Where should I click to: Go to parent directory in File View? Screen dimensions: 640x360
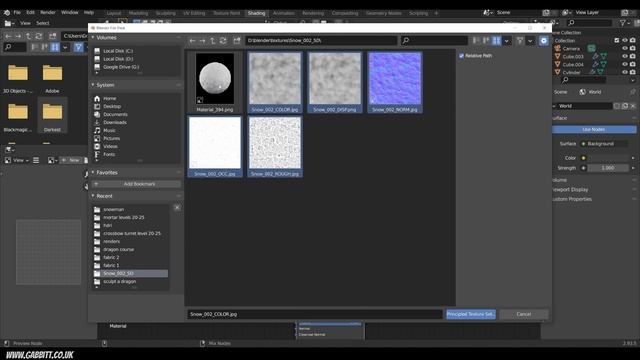pos(213,41)
